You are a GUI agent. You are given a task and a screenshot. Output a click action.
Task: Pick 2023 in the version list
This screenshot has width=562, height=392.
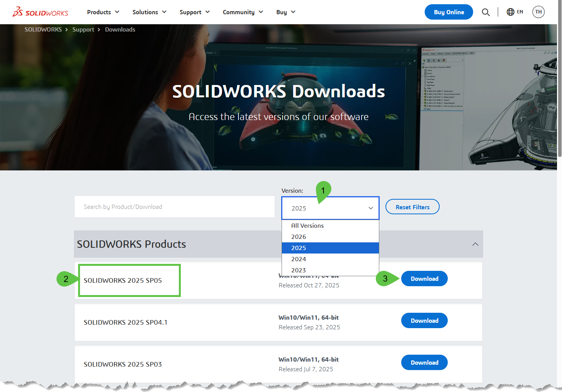click(x=299, y=270)
